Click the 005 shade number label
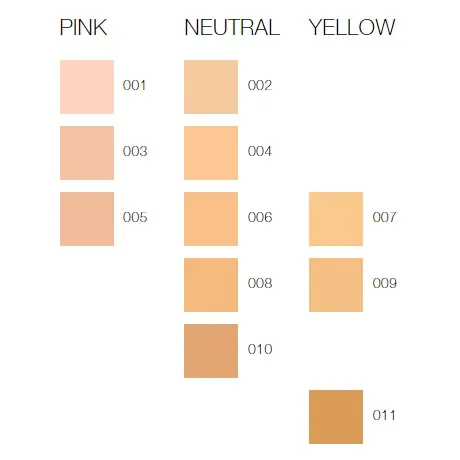Image resolution: width=460 pixels, height=460 pixels. tap(135, 217)
